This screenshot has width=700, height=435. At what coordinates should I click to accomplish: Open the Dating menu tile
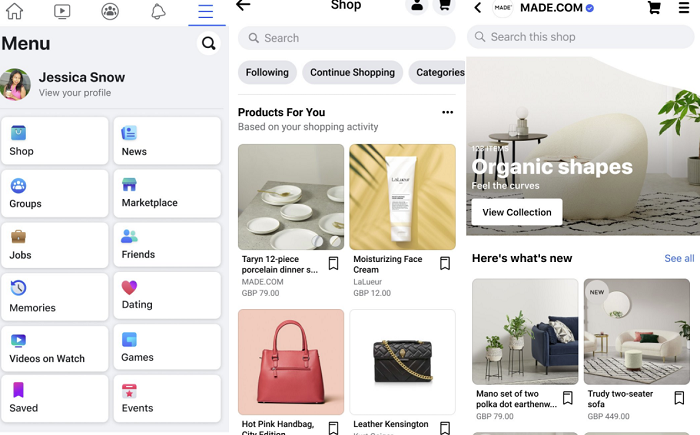click(167, 296)
